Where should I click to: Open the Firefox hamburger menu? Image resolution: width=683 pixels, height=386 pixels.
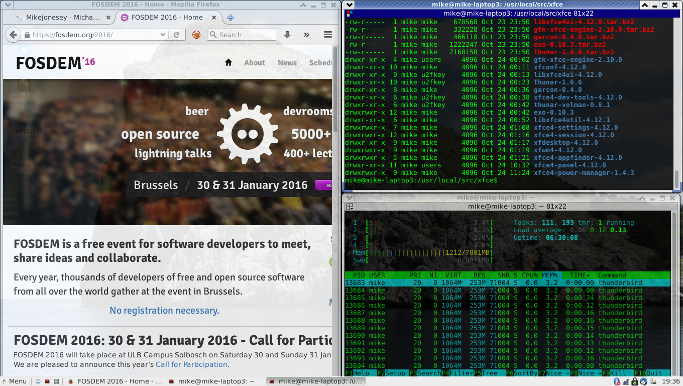click(x=328, y=34)
